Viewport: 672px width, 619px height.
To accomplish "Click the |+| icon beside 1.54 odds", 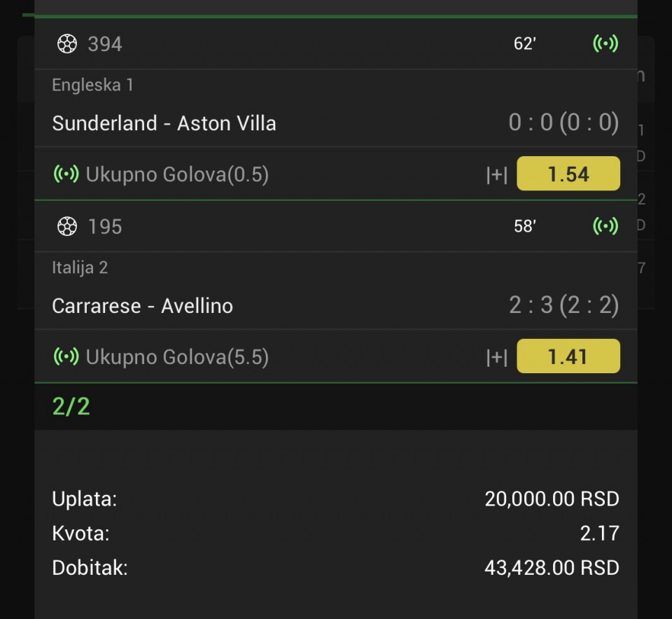I will [x=497, y=174].
